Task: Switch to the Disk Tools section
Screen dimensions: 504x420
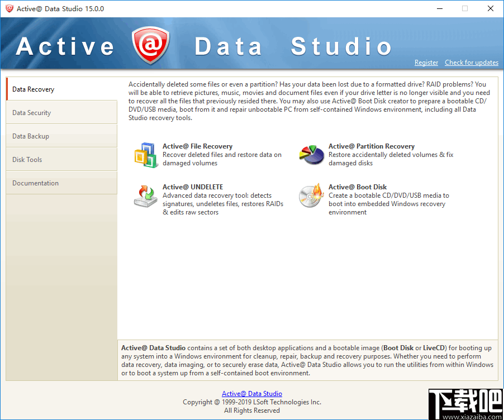Action: [26, 159]
